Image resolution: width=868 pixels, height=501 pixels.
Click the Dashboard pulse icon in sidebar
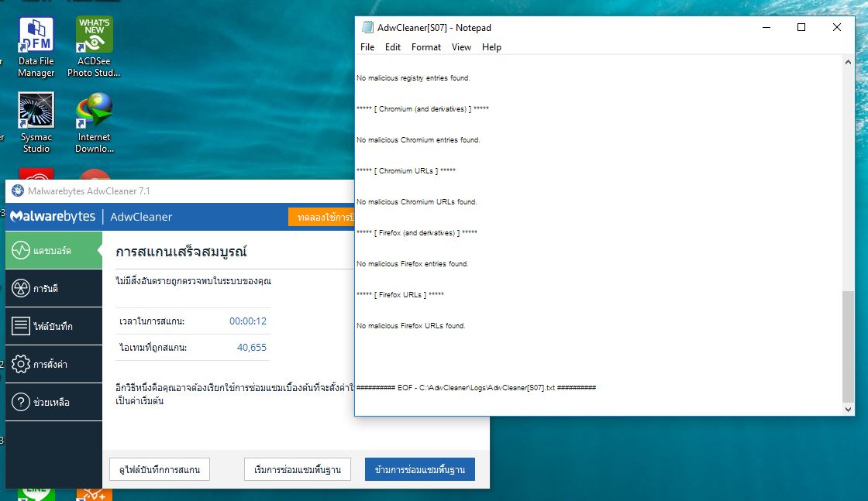coord(21,251)
